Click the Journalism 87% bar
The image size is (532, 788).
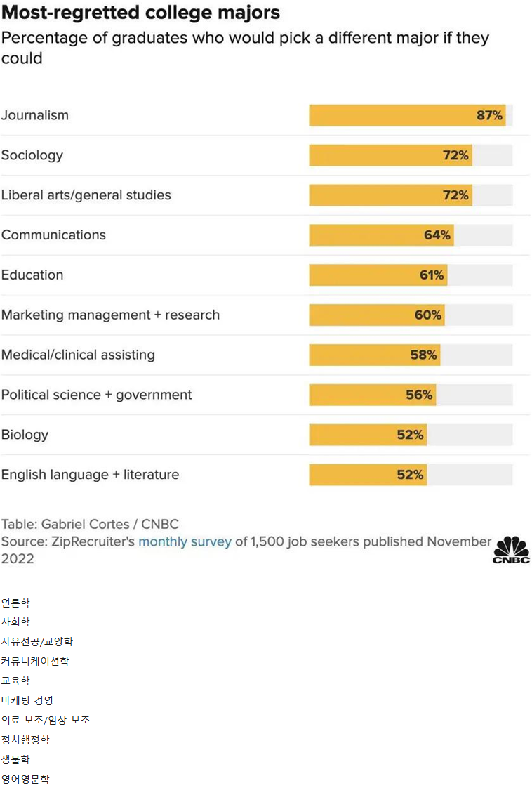point(407,115)
